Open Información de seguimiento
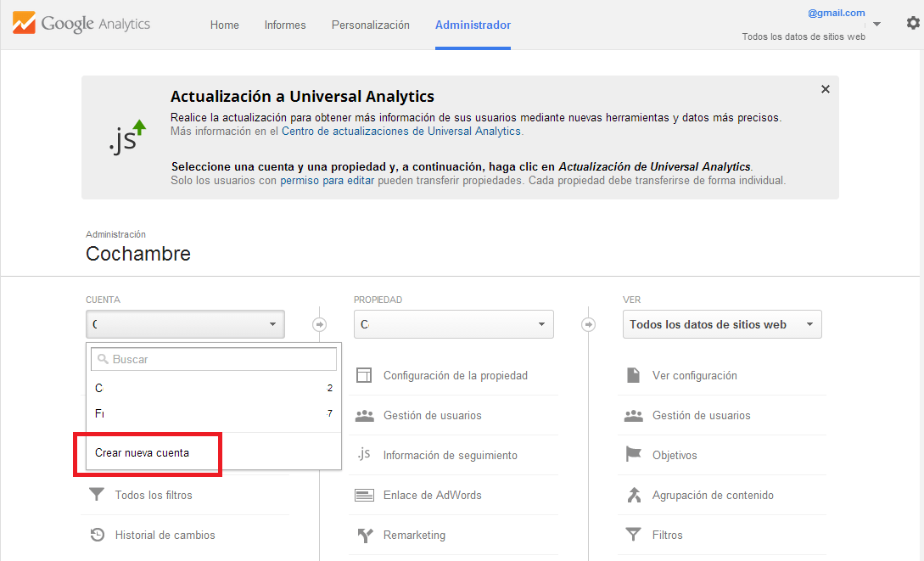Viewport: 924px width, 561px height. pyautogui.click(x=451, y=455)
